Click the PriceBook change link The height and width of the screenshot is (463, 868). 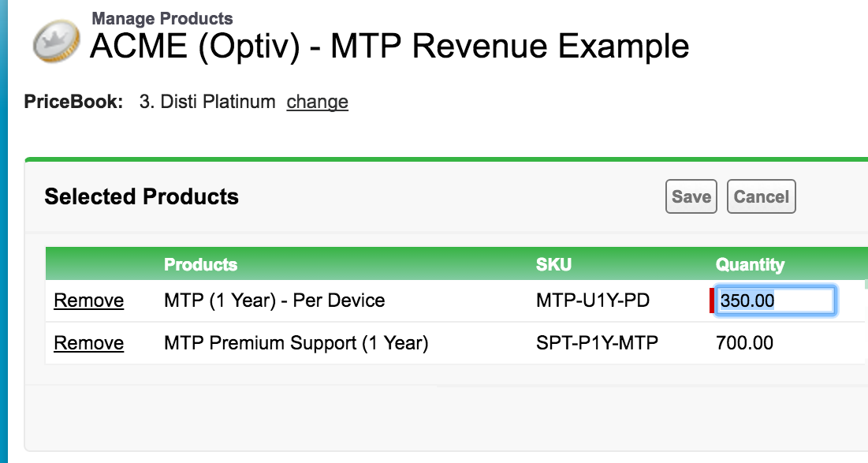(x=317, y=102)
